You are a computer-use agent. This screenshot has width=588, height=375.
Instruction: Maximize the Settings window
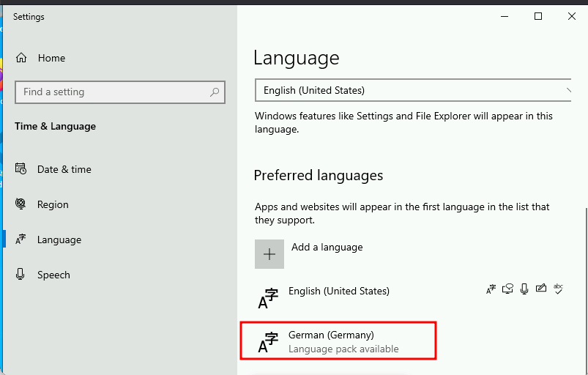[x=538, y=17]
